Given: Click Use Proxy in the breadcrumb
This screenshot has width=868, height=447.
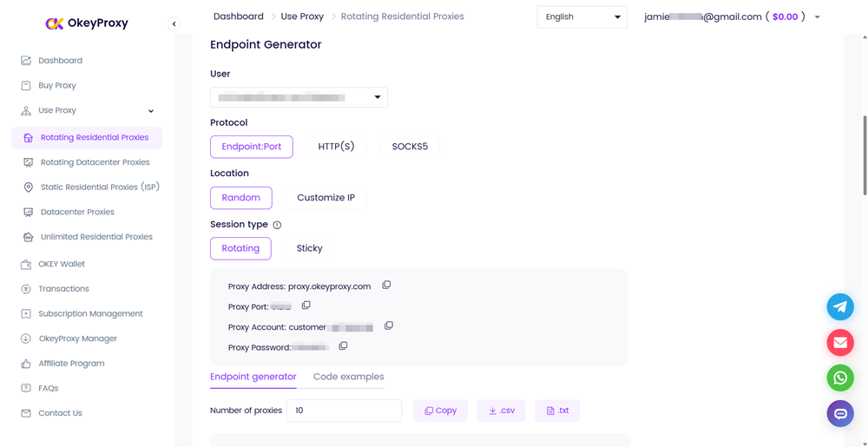Looking at the screenshot, I should [302, 16].
